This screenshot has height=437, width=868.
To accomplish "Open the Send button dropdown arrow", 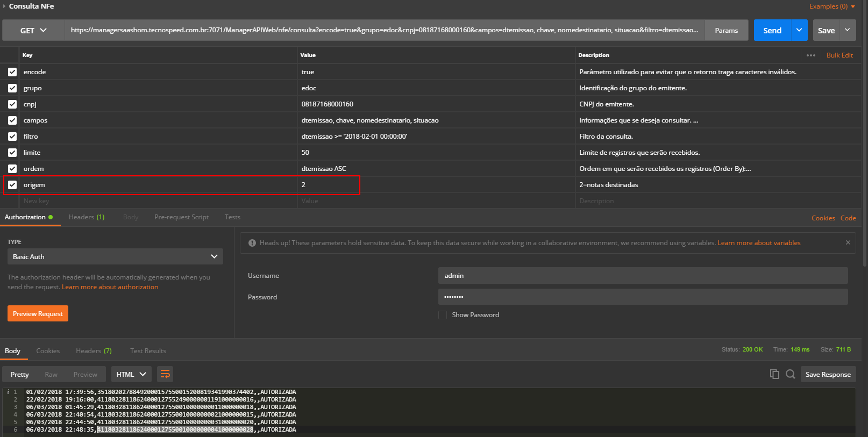I will point(799,31).
